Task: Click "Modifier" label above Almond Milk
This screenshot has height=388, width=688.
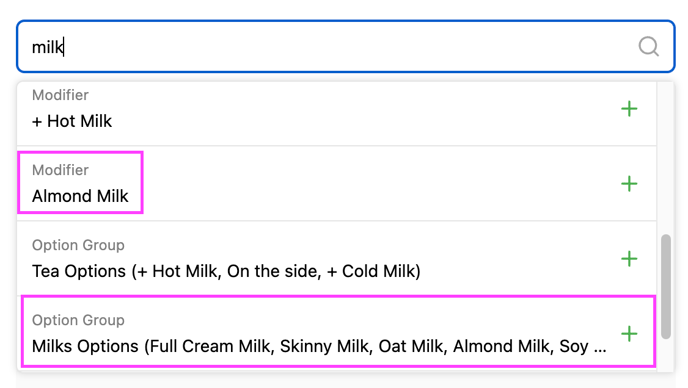Action: (x=60, y=170)
